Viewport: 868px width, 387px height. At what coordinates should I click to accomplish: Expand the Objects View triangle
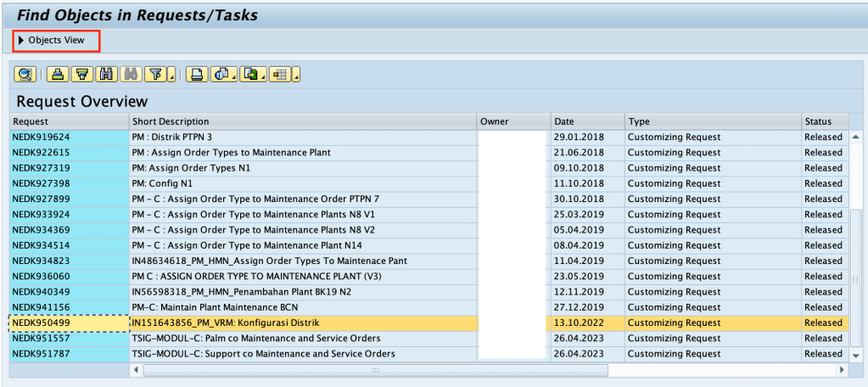21,40
